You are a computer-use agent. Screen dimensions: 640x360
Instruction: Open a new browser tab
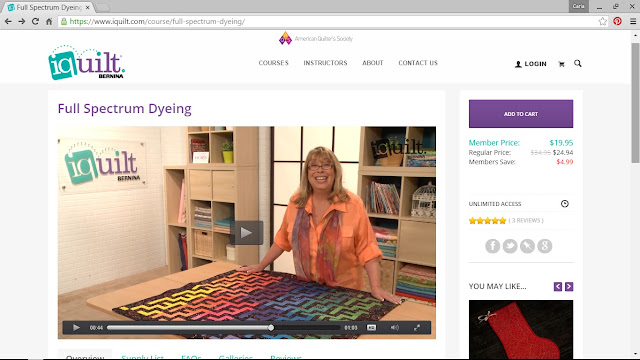coord(102,7)
